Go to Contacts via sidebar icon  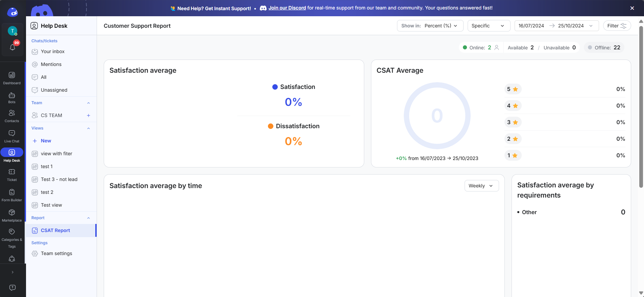[x=12, y=113]
